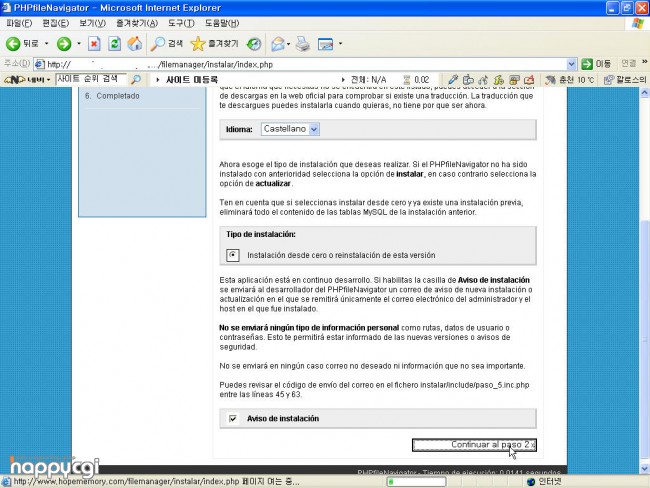Viewport: 650px width, 488px height.
Task: Click inside the address bar URL field
Action: click(x=305, y=64)
